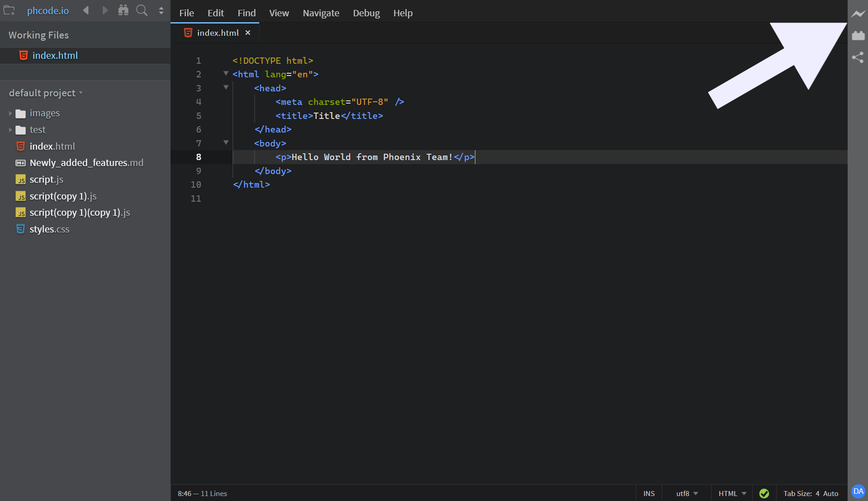
Task: Open search with the magnifier icon
Action: [x=142, y=10]
